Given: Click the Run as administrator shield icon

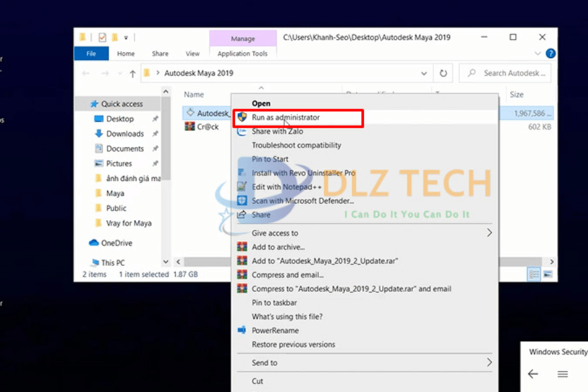Looking at the screenshot, I should [x=242, y=118].
